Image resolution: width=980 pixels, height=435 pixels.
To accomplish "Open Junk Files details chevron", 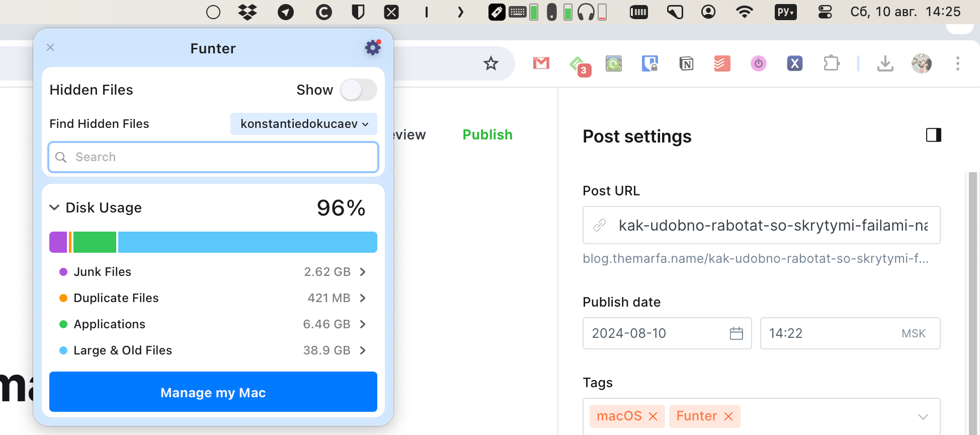I will pos(363,272).
